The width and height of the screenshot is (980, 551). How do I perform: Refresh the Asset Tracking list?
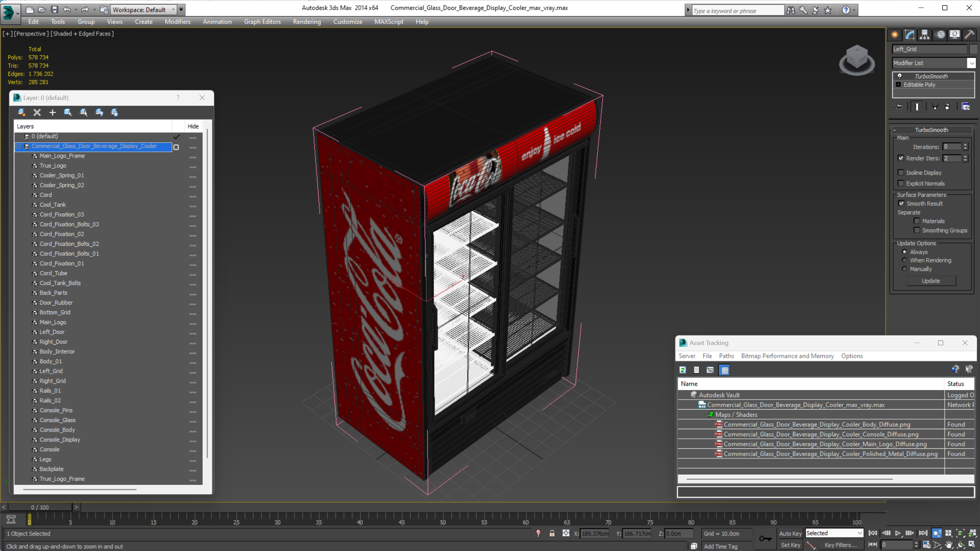(683, 370)
